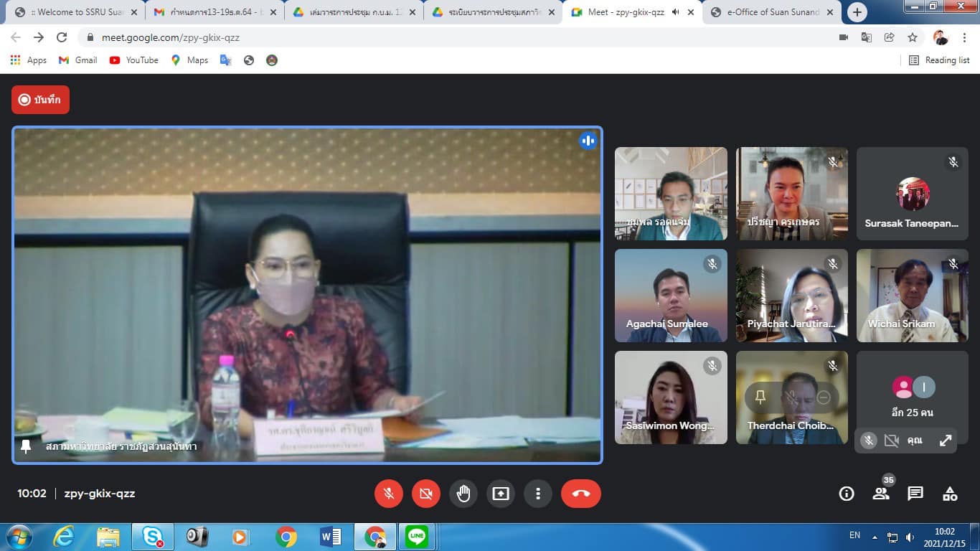Click the red recording button

[x=40, y=100]
